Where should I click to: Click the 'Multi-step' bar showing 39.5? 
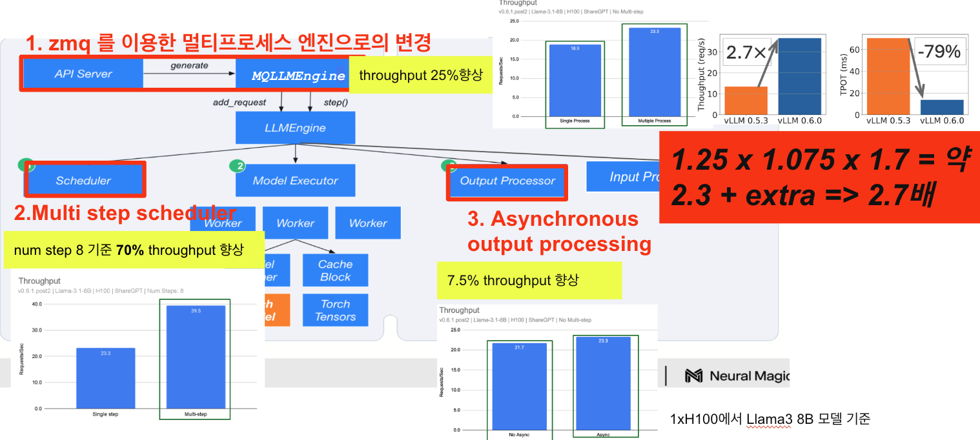pyautogui.click(x=196, y=357)
